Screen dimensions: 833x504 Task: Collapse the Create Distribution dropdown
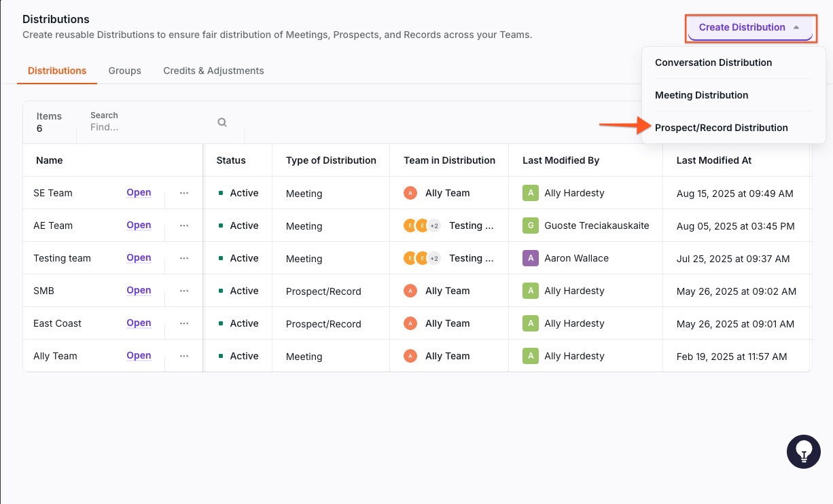(x=750, y=28)
